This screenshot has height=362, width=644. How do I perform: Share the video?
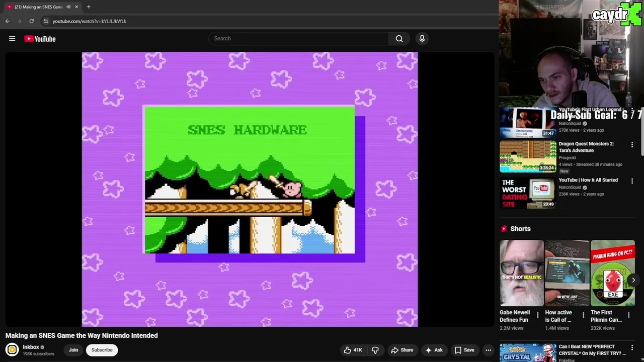[402, 350]
